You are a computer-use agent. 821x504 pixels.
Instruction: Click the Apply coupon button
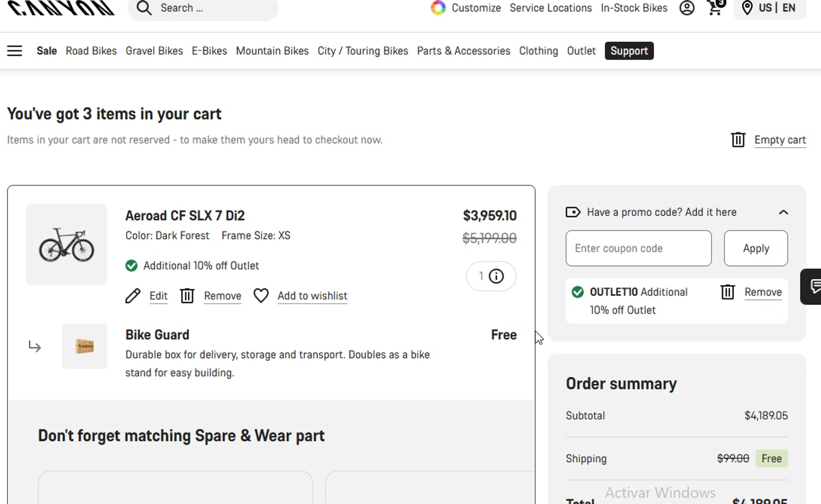[756, 248]
